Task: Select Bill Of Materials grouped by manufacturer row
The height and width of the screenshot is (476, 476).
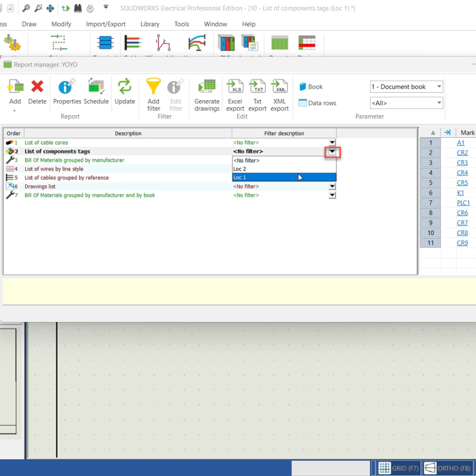Action: [75, 160]
